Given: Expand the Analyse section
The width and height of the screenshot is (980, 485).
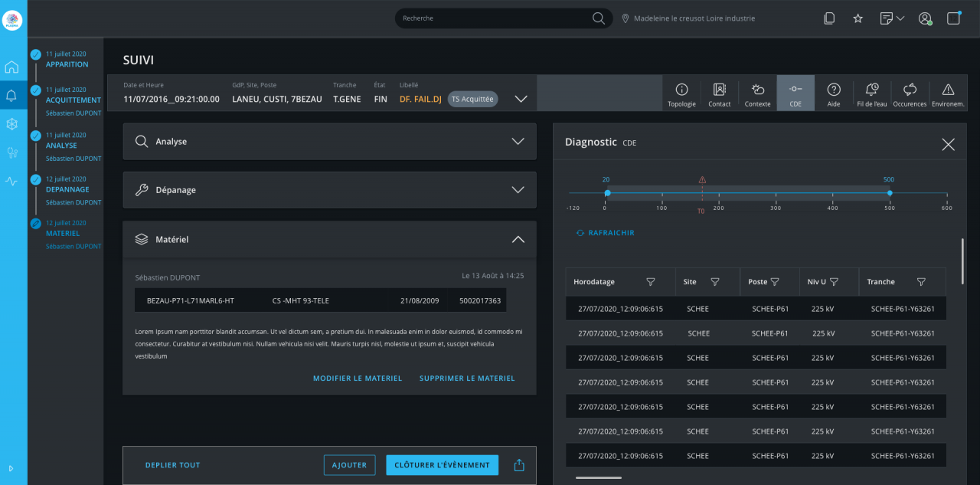Looking at the screenshot, I should pyautogui.click(x=518, y=141).
